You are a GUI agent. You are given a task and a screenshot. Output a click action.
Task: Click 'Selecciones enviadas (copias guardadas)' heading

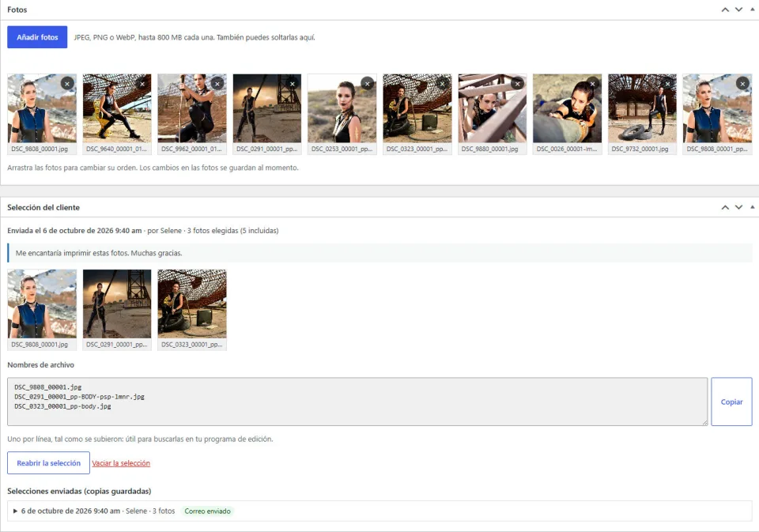79,491
